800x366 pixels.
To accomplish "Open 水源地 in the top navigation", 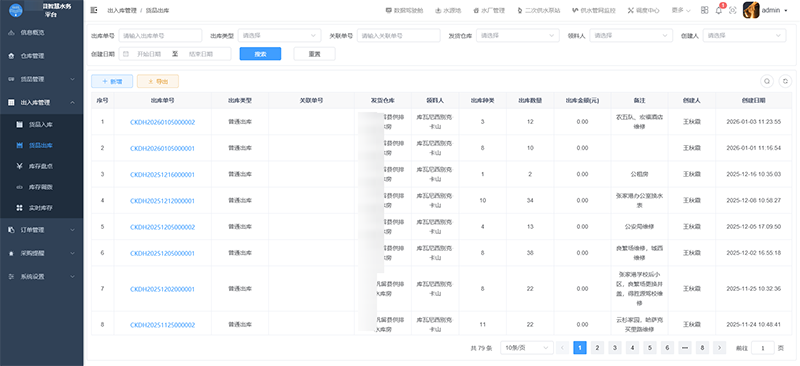I will point(447,10).
